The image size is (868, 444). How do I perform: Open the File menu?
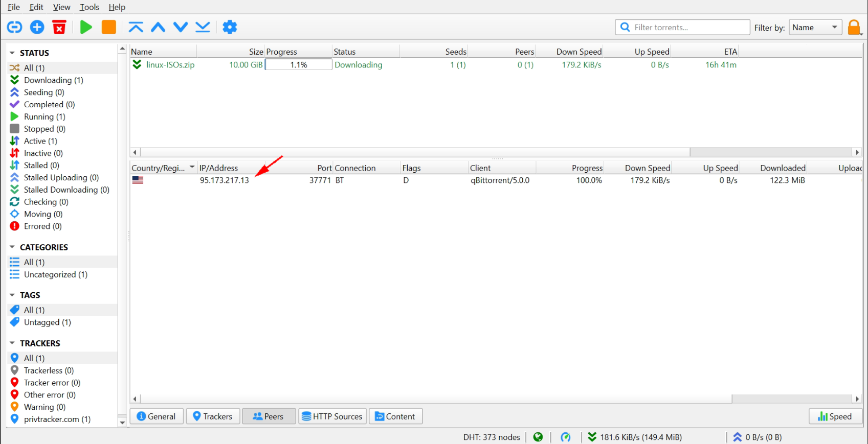tap(14, 7)
